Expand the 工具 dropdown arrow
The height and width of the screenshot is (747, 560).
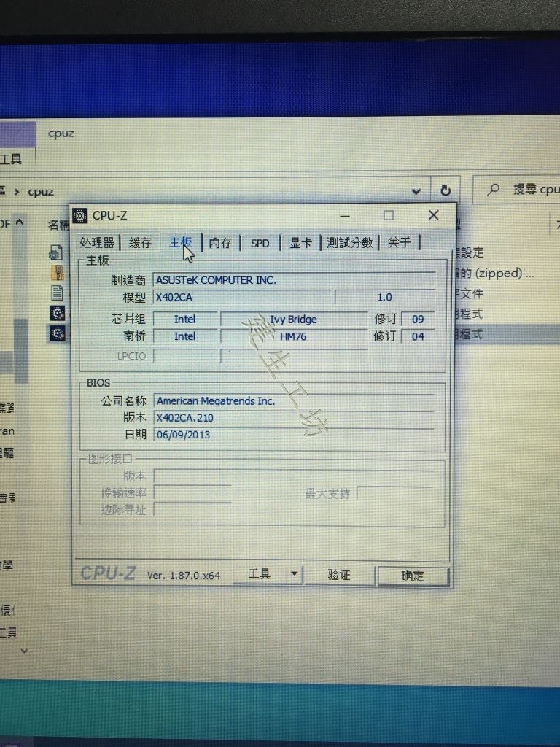[295, 574]
